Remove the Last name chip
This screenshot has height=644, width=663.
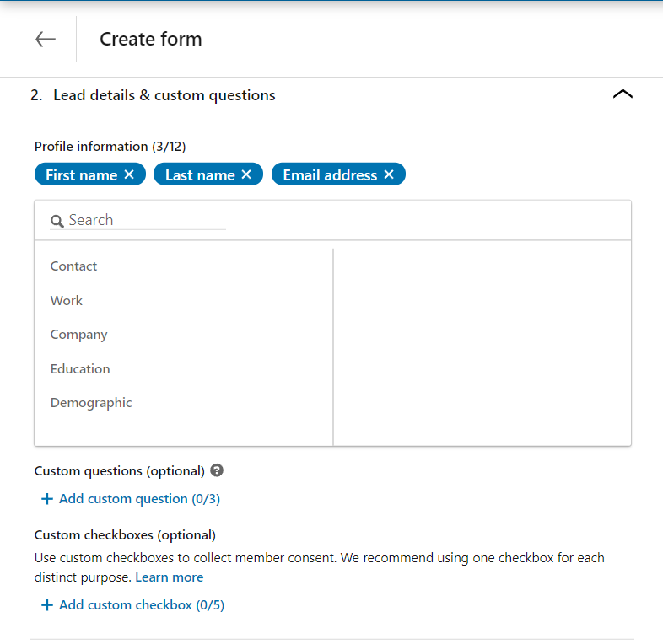click(246, 174)
